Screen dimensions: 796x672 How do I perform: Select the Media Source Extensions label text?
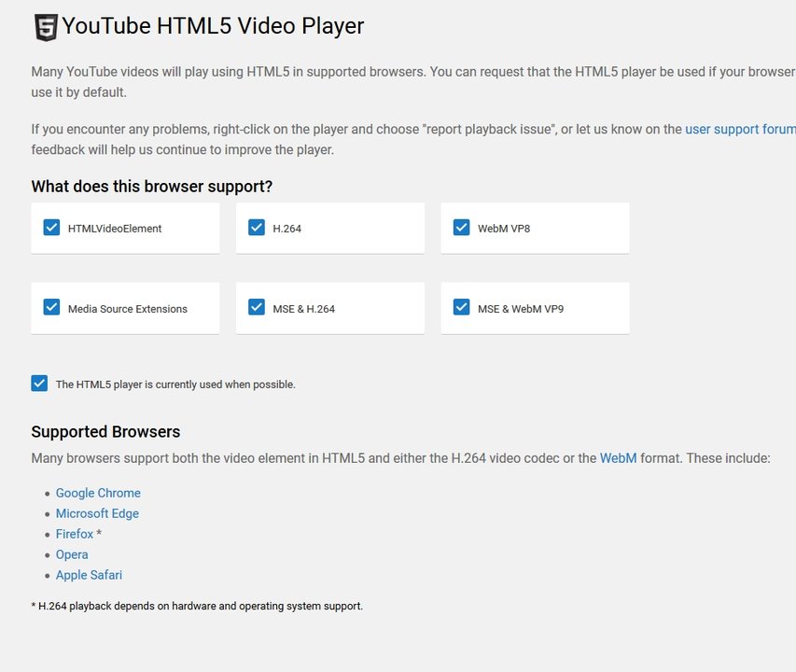coord(128,309)
